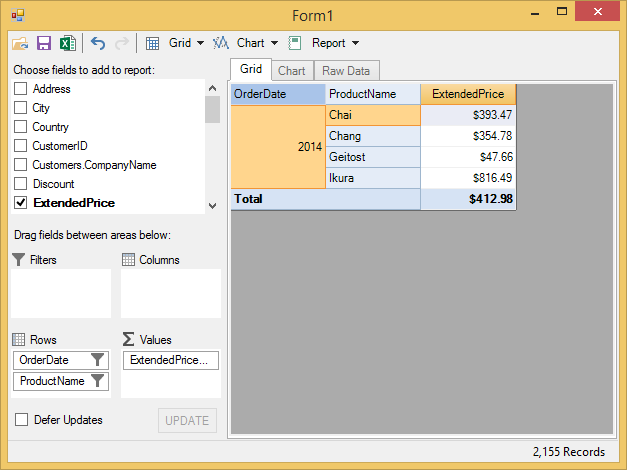Check the Address field checkbox

coord(20,89)
